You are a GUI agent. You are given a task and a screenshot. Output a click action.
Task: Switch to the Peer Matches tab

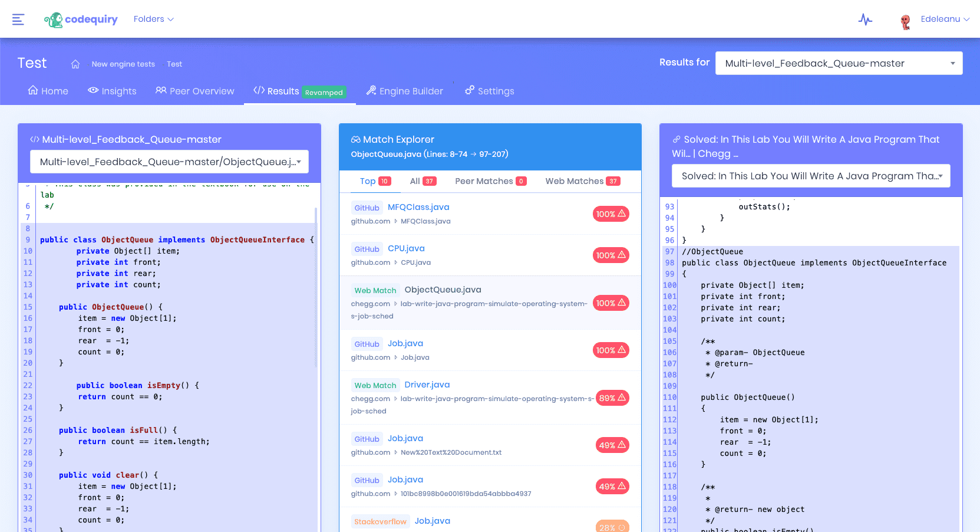pos(484,180)
